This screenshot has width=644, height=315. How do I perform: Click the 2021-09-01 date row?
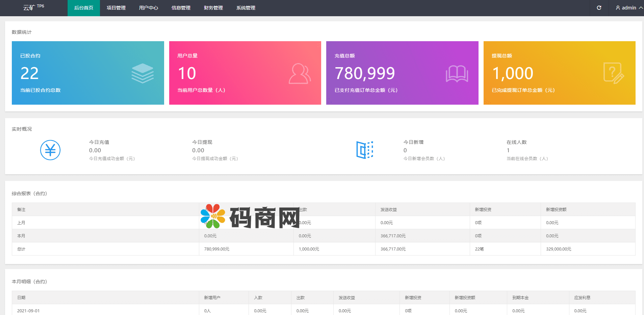pyautogui.click(x=28, y=311)
